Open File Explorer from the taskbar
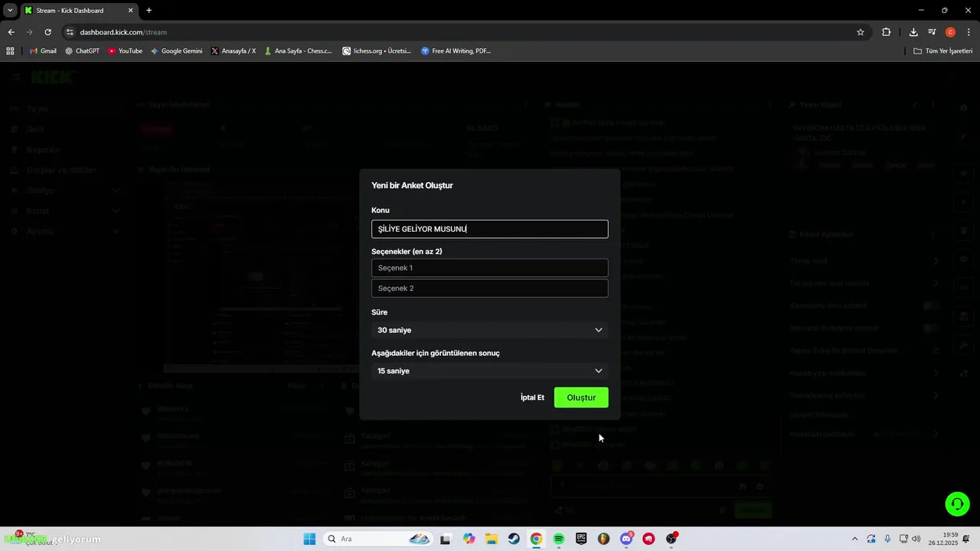This screenshot has width=980, height=551. [491, 539]
